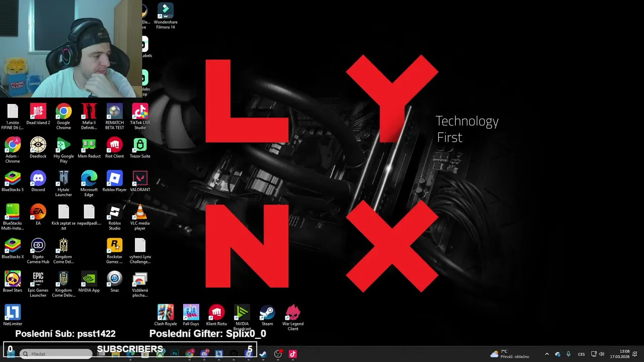Launch TikTok LIVE Studio from the desktop
644x362 pixels.
[140, 116]
